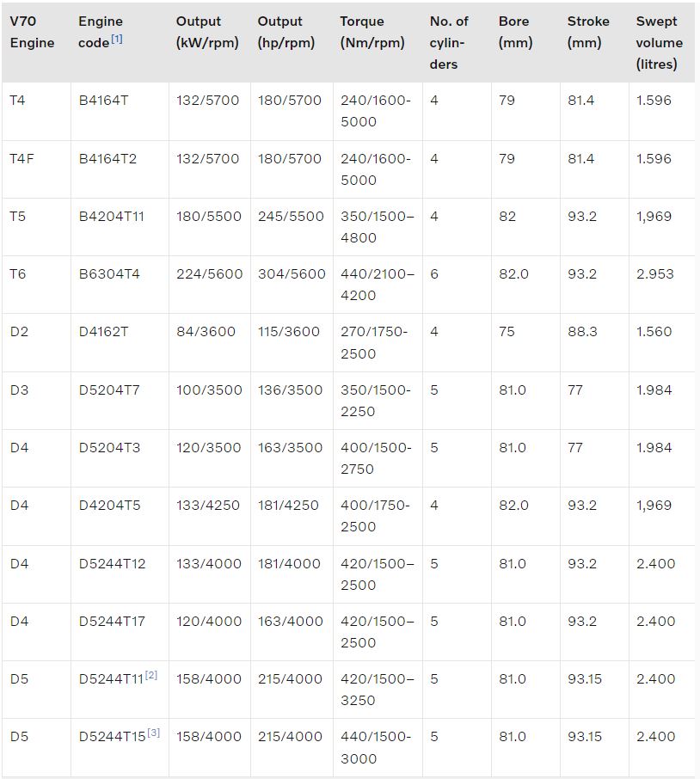Click engine code D5204T3
The width and height of the screenshot is (700, 779).
[110, 448]
